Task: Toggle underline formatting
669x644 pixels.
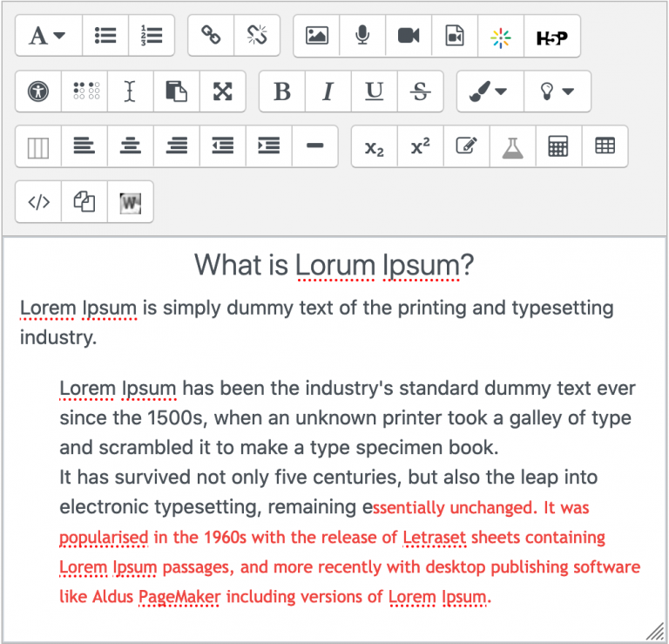Action: pyautogui.click(x=375, y=92)
